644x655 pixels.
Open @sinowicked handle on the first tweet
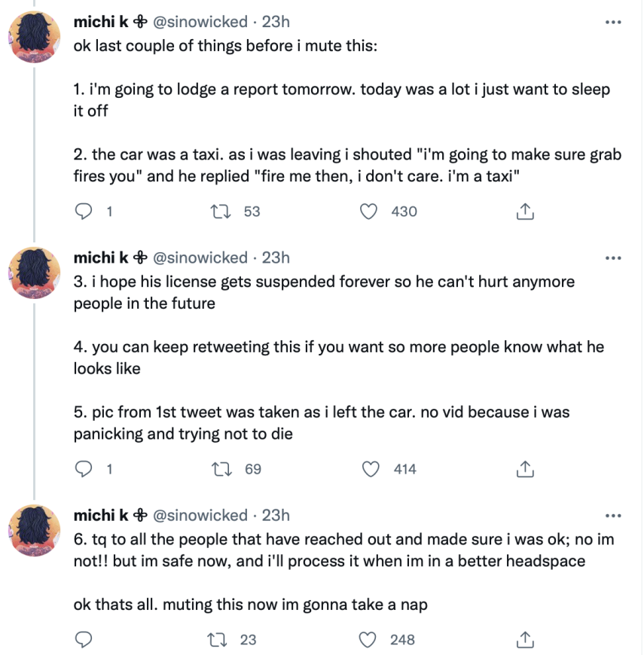[x=200, y=22]
